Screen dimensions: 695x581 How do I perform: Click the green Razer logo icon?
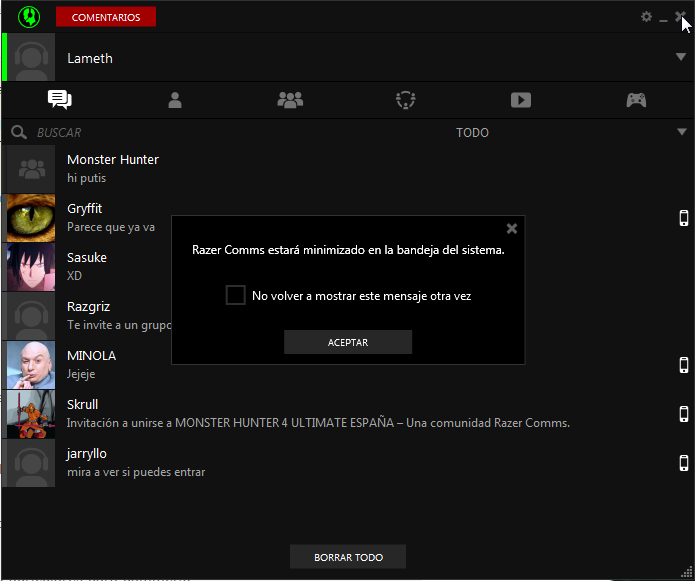click(29, 17)
